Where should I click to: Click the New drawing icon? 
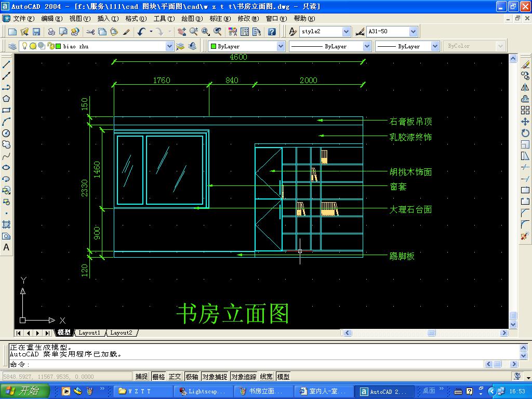click(x=12, y=32)
